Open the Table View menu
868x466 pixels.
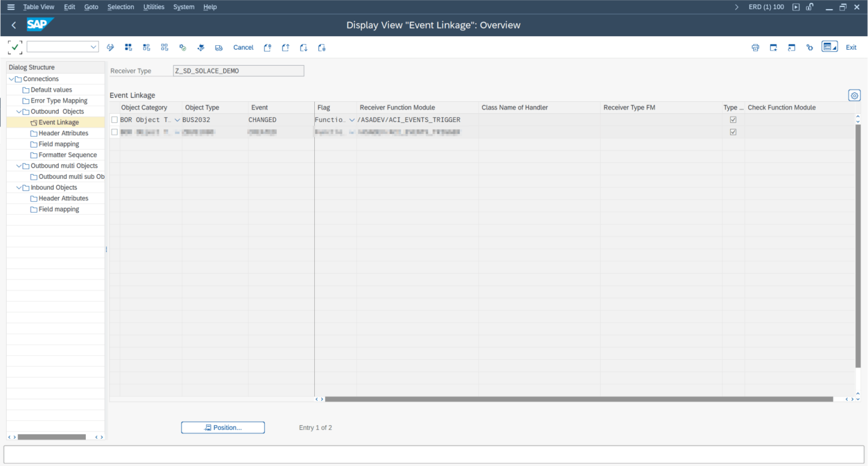click(x=38, y=7)
